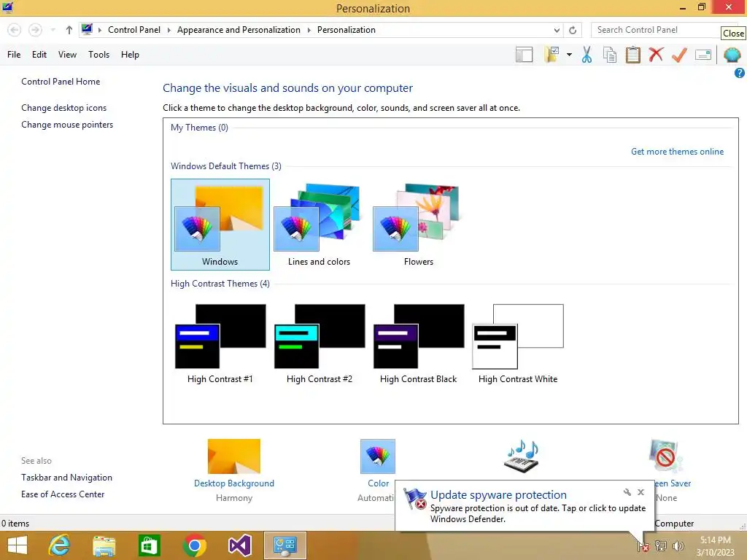Viewport: 747px width, 560px height.
Task: Open the Edit menu
Action: click(39, 55)
